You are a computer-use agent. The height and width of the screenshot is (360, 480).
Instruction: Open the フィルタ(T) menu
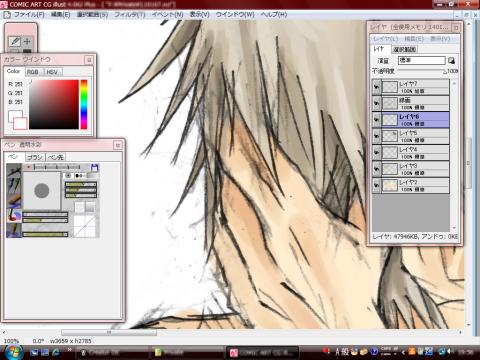(x=130, y=15)
